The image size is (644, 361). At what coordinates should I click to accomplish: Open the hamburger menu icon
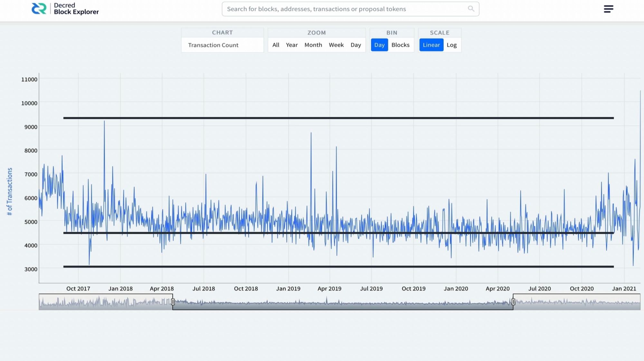(x=608, y=9)
